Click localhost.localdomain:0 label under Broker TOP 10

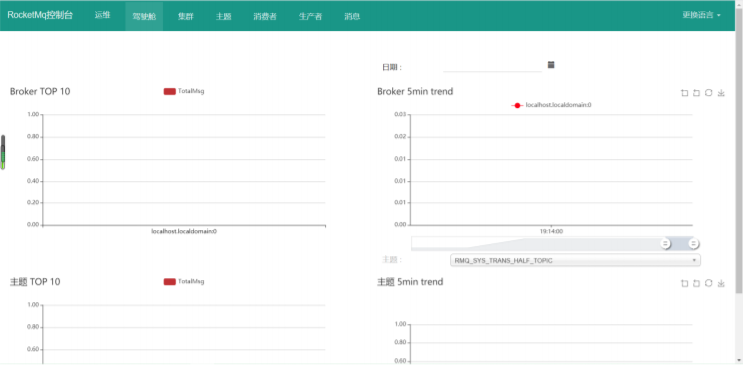click(184, 232)
